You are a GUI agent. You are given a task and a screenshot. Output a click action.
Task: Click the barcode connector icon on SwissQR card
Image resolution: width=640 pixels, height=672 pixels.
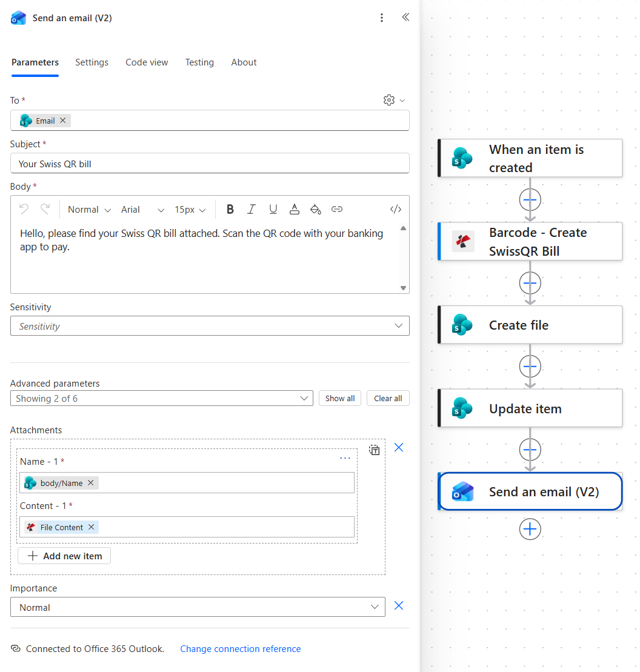[x=463, y=241]
